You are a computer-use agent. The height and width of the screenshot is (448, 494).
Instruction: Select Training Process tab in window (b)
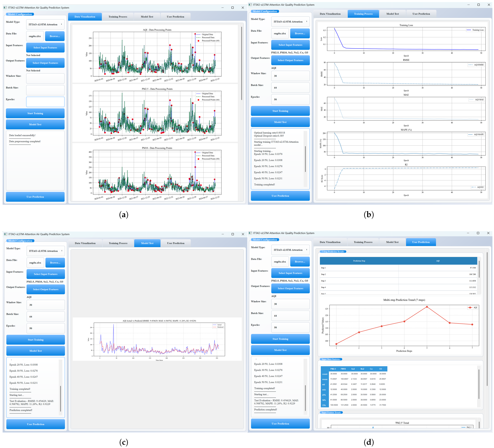363,14
